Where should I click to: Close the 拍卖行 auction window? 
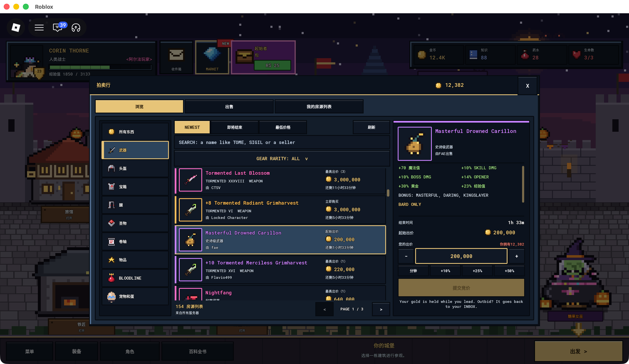(x=527, y=86)
